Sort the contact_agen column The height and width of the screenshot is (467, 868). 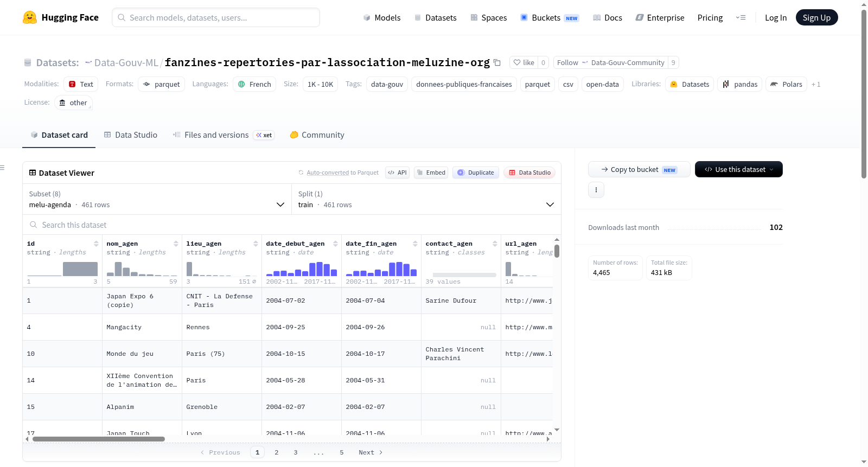pos(495,244)
